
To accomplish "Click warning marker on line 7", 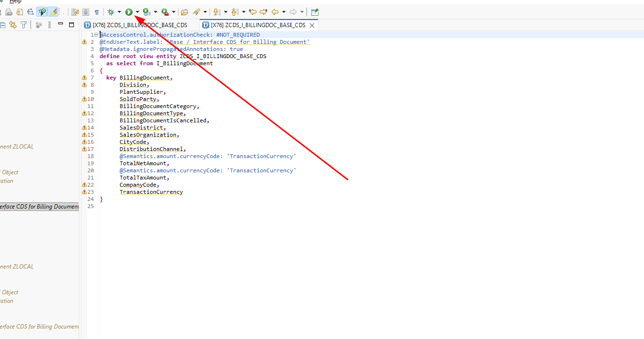I will 84,78.
